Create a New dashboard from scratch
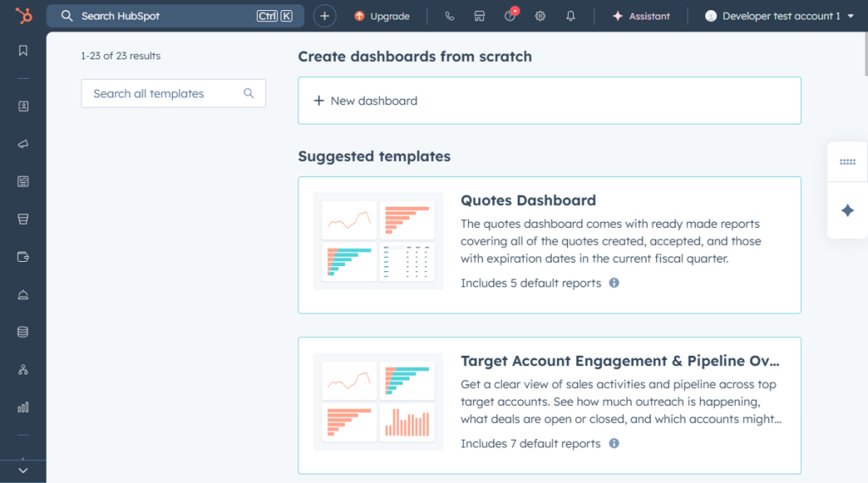This screenshot has width=868, height=483. [x=549, y=101]
